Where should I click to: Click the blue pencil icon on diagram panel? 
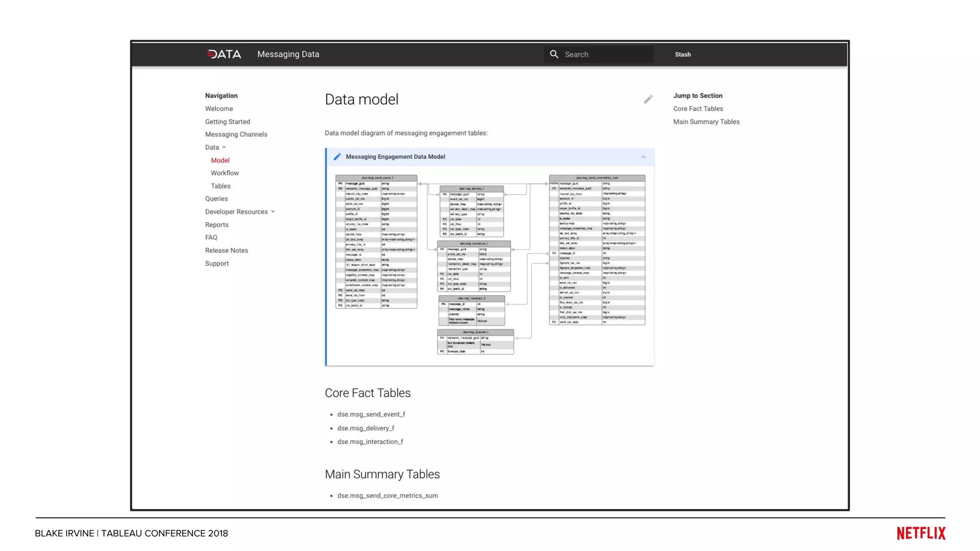pos(337,157)
